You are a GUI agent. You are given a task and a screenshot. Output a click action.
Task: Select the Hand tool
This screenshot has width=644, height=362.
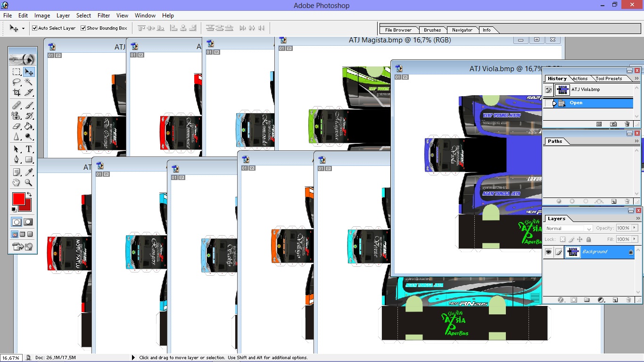(x=17, y=182)
